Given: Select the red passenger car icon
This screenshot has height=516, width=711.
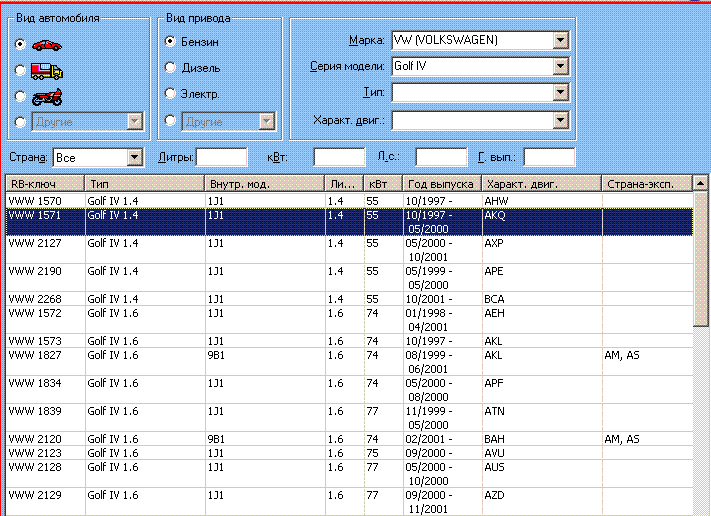Looking at the screenshot, I should click(46, 45).
